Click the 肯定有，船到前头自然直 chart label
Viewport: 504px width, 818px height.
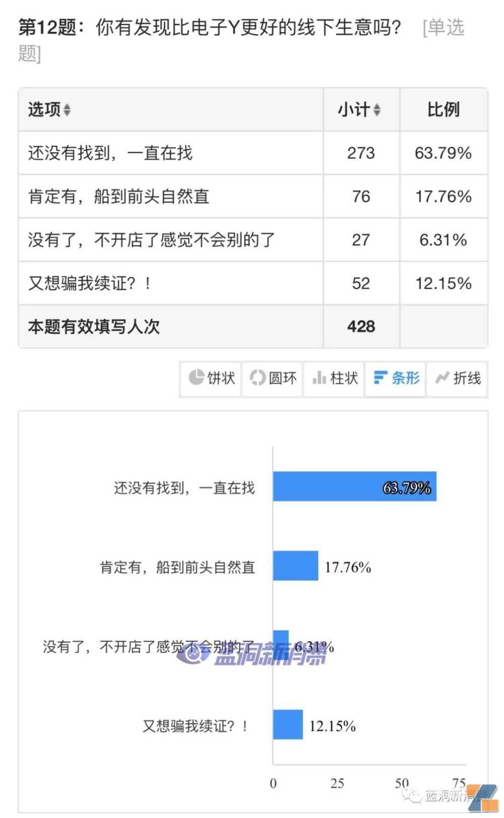tap(178, 567)
